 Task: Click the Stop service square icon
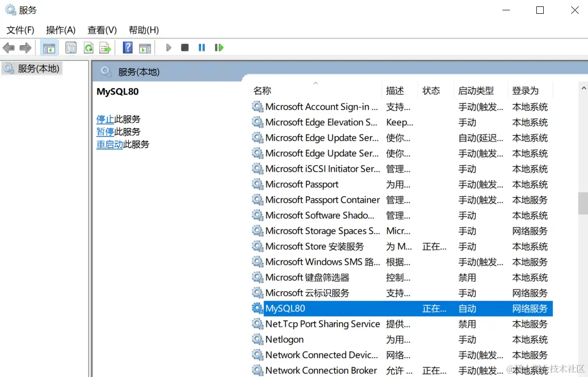point(184,48)
